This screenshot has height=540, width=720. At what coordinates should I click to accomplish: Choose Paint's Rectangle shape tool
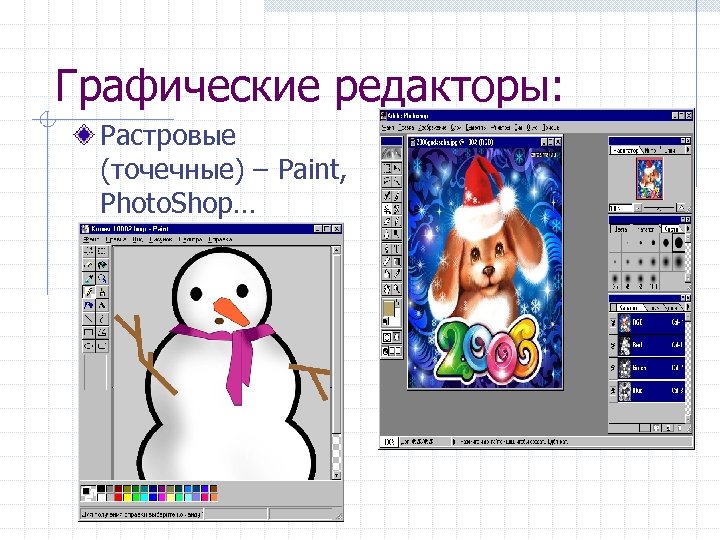click(x=89, y=332)
